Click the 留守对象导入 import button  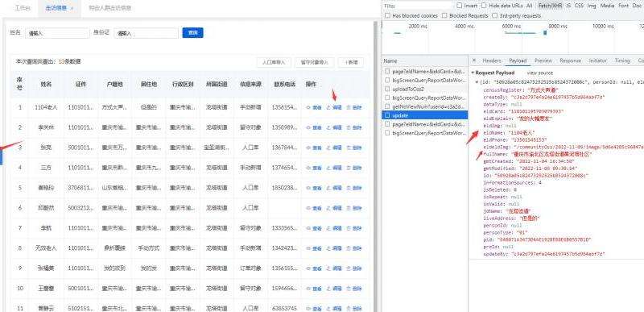[x=315, y=63]
